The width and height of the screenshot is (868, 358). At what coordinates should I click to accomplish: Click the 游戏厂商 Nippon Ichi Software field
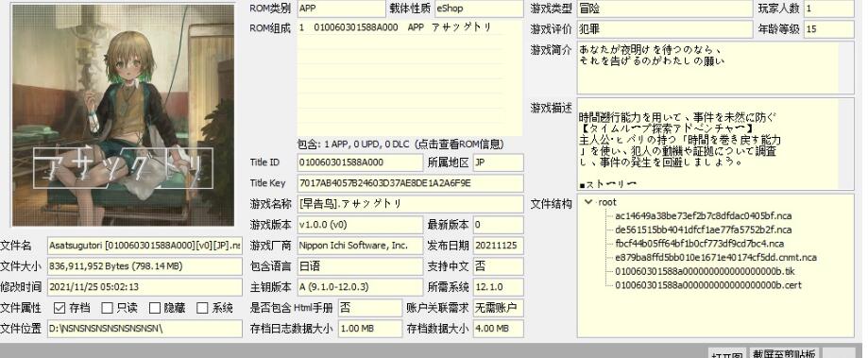pos(360,246)
